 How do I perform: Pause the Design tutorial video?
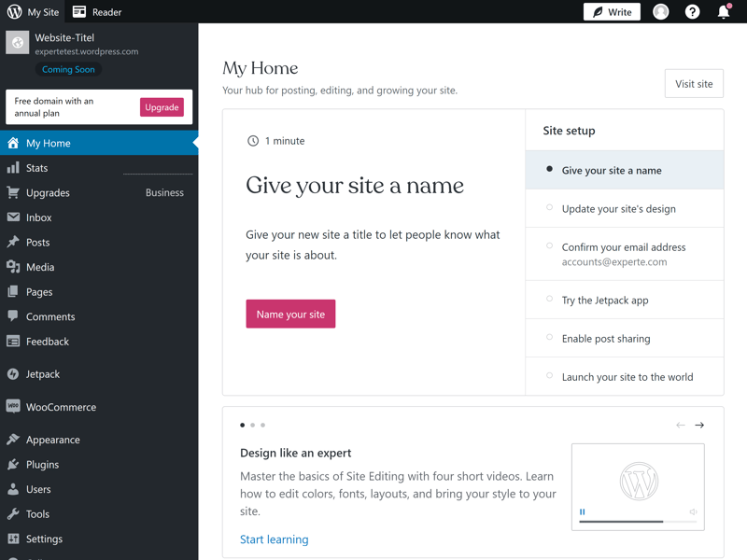click(583, 511)
